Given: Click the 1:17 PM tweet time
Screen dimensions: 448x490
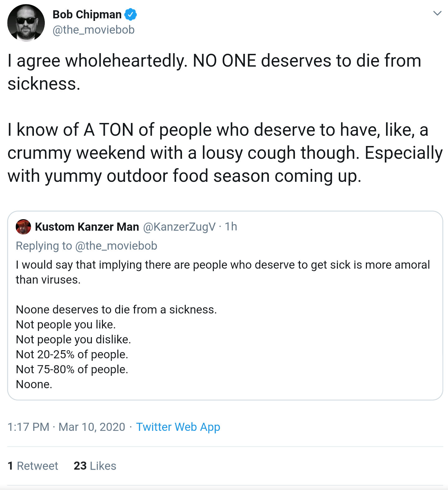Looking at the screenshot, I should (28, 427).
